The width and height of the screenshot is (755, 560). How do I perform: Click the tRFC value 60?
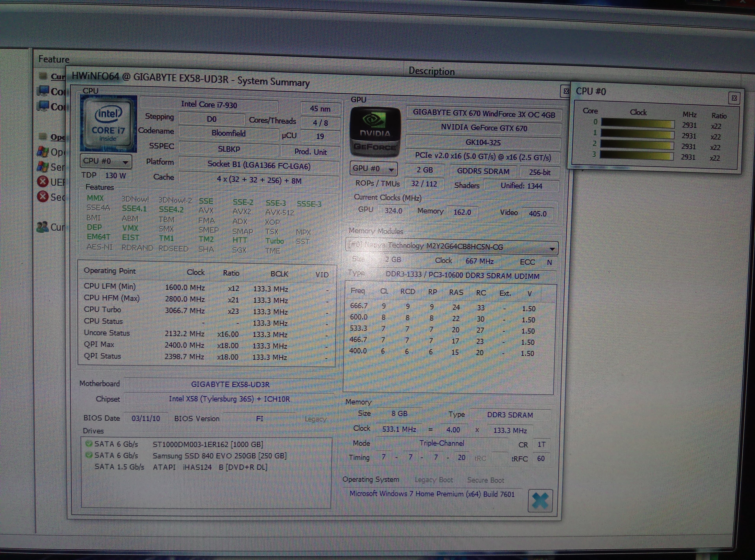pos(541,459)
